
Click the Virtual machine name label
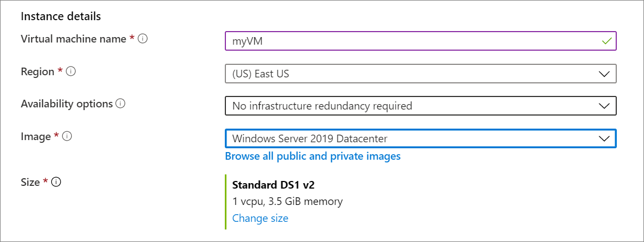73,39
